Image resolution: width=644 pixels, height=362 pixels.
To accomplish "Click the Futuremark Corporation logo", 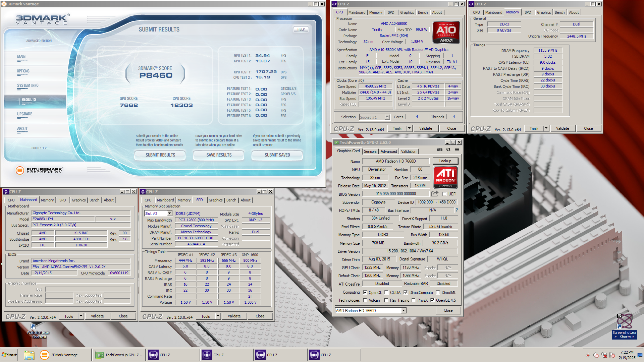I will coord(39,170).
